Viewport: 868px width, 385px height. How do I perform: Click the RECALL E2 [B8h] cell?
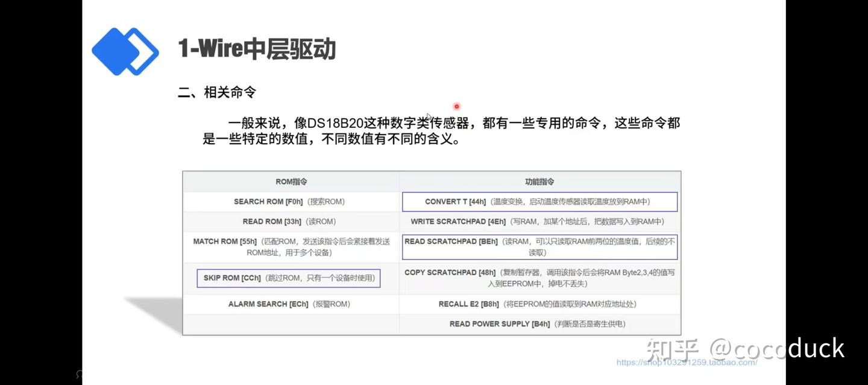pyautogui.click(x=540, y=304)
